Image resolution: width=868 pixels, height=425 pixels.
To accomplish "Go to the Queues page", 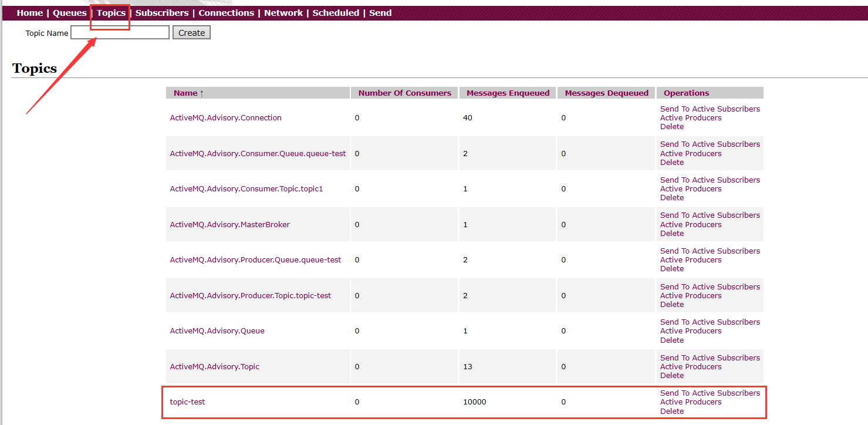I will click(x=69, y=13).
